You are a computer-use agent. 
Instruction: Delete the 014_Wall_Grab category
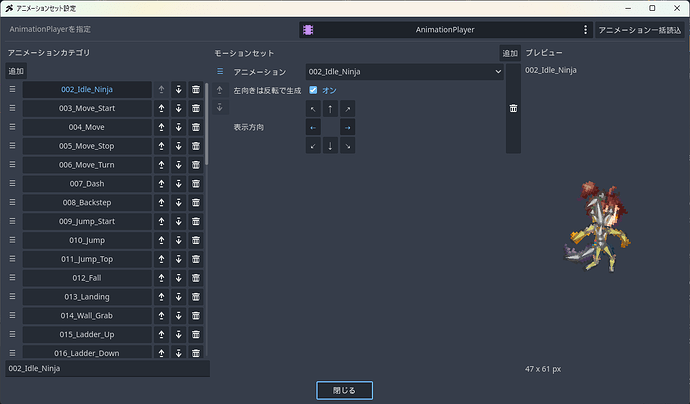pyautogui.click(x=196, y=316)
